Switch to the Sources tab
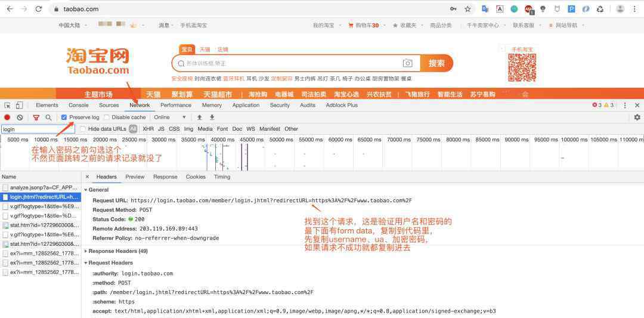The image size is (644, 318). (109, 106)
